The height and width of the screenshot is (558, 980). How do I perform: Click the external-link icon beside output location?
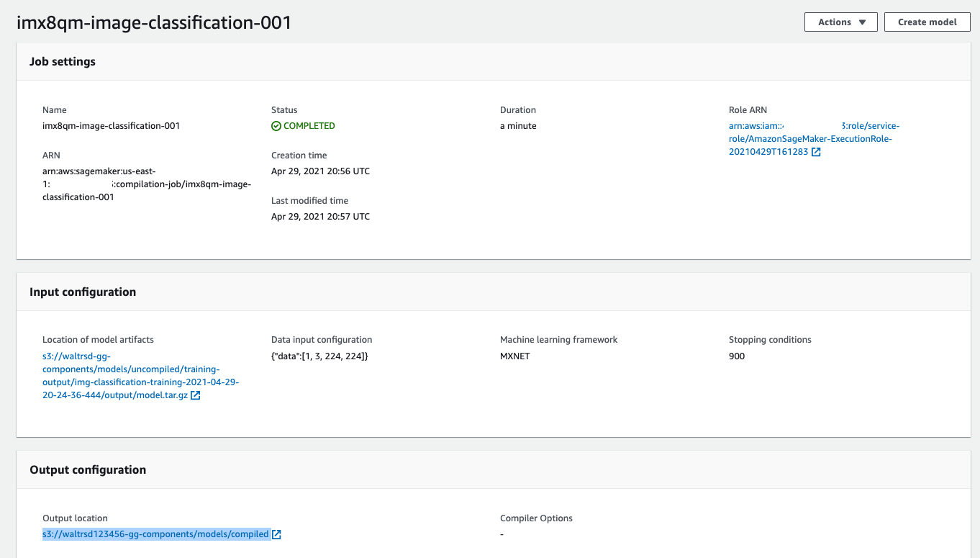(x=277, y=534)
